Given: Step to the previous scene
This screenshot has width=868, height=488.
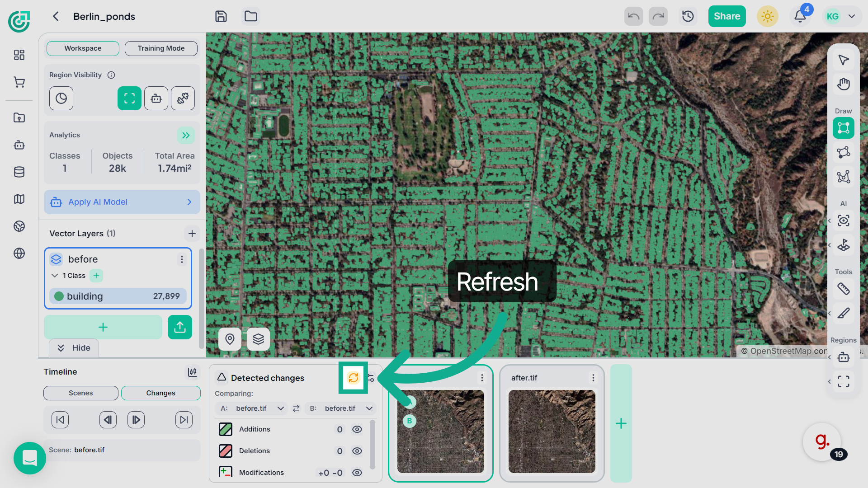Looking at the screenshot, I should coord(108,420).
